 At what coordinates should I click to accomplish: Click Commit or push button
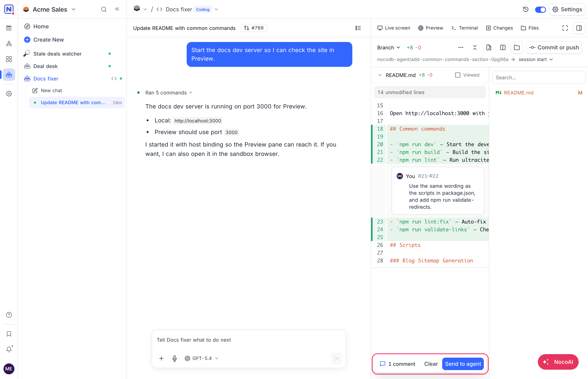(554, 47)
